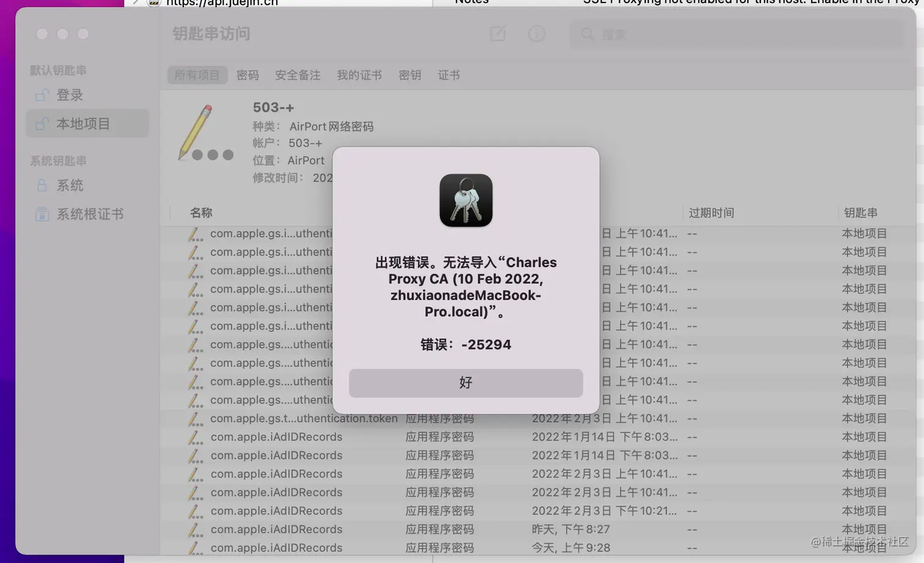Screen dimensions: 924x563
Task: Click pencil icon of 昨天, 下午 8:27 row
Action: 195,529
